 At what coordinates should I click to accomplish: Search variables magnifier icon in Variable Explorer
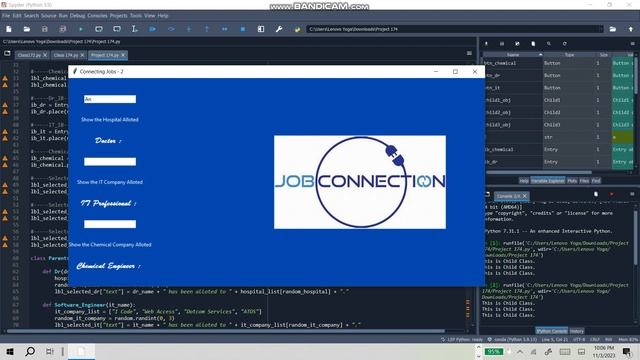[x=549, y=44]
